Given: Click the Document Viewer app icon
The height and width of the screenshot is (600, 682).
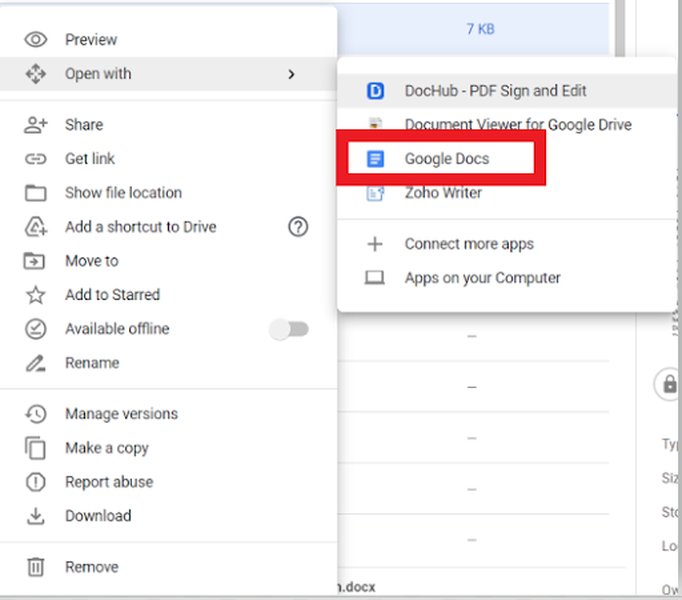Looking at the screenshot, I should tap(375, 123).
